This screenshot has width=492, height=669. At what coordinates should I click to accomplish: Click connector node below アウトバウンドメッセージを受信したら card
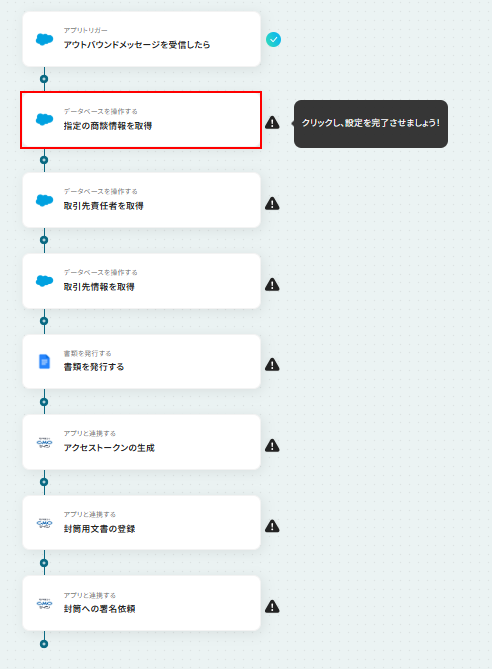pyautogui.click(x=44, y=79)
